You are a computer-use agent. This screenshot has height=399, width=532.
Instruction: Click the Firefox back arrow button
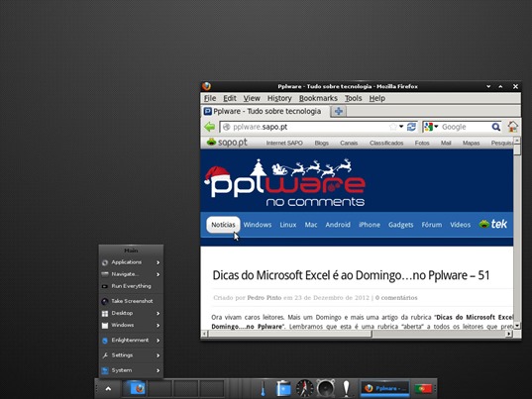click(210, 127)
